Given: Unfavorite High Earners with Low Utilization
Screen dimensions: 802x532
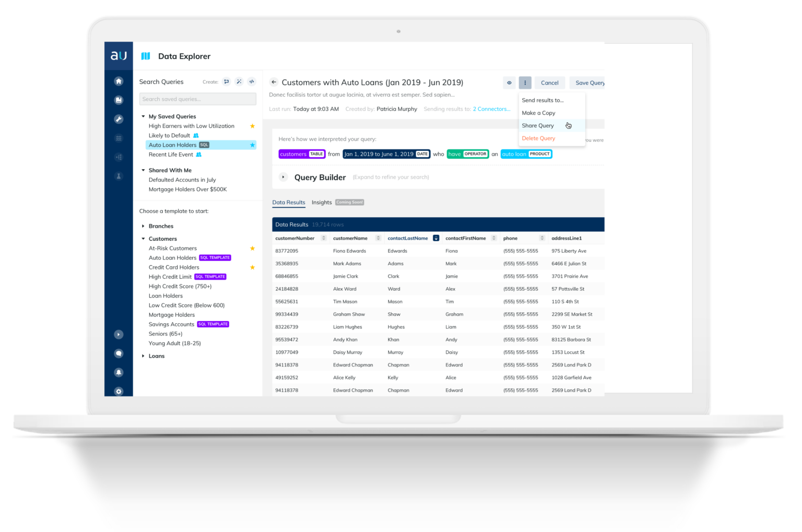Looking at the screenshot, I should pyautogui.click(x=253, y=126).
